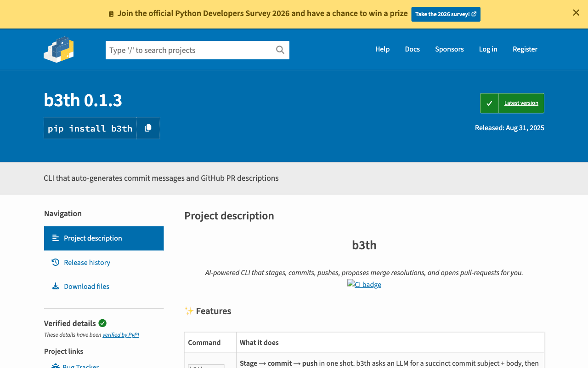This screenshot has height=368, width=588.
Task: Open Docs from the top navigation
Action: click(x=412, y=49)
